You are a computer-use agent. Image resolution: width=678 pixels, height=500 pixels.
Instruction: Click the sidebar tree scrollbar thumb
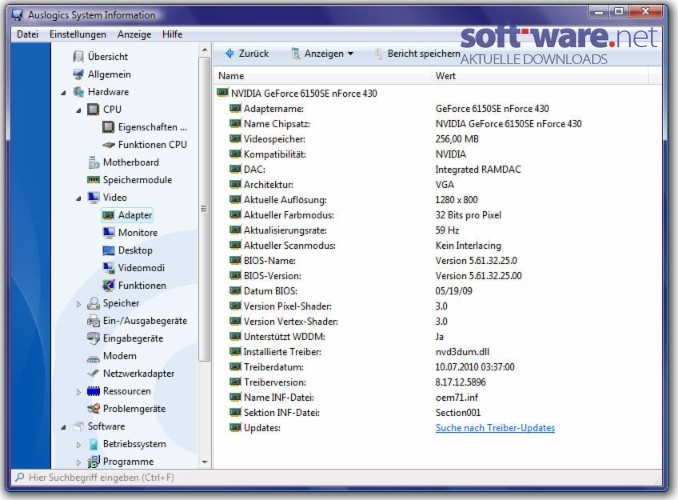204,209
